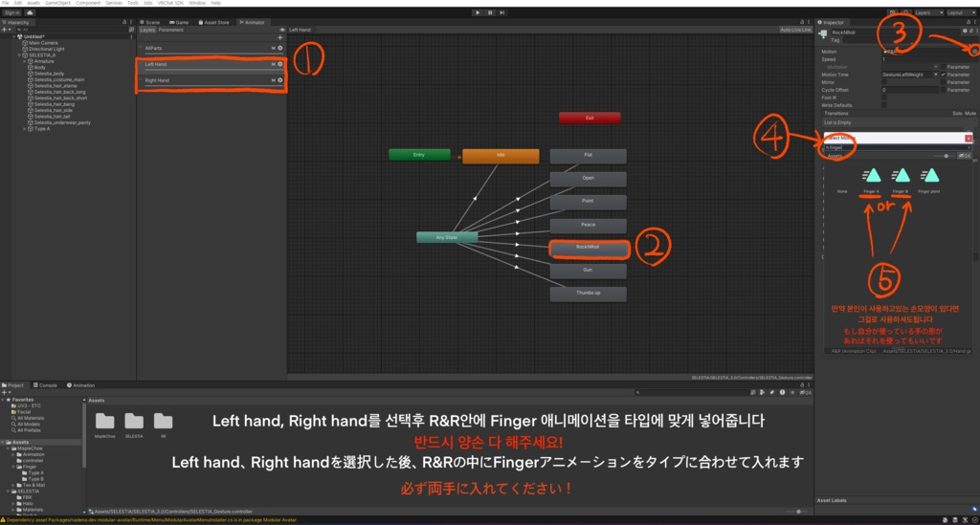Expand the Type A hierarchy item
Viewport: 980px width, 525px height.
pos(24,128)
